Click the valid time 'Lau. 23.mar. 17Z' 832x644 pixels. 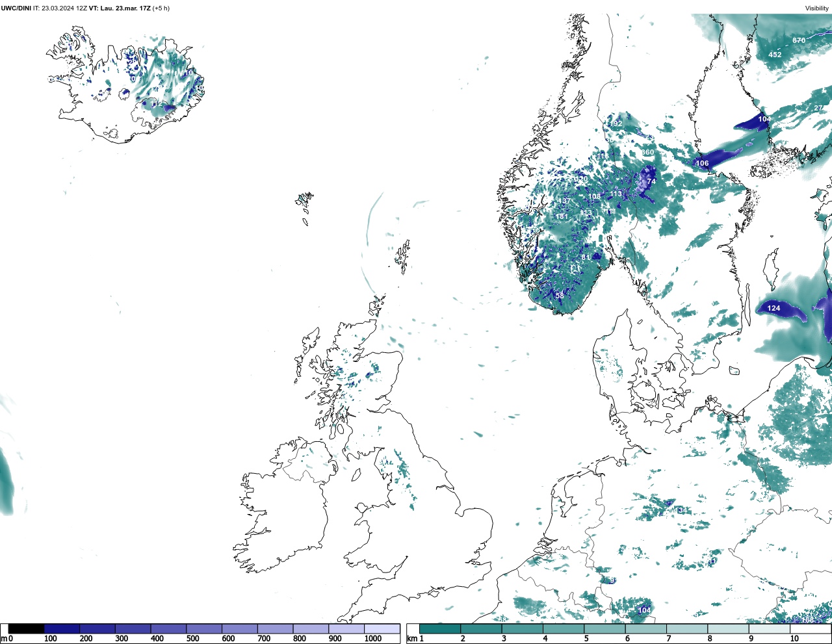pos(125,8)
